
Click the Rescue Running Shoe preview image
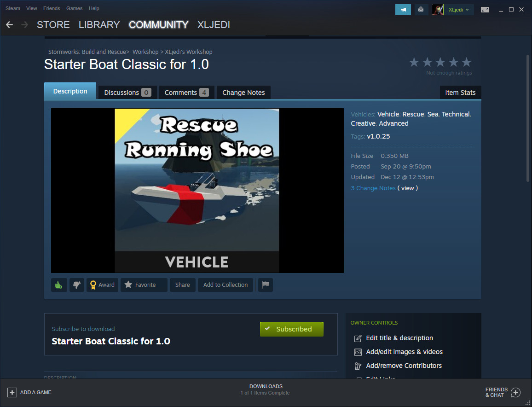coord(197,191)
